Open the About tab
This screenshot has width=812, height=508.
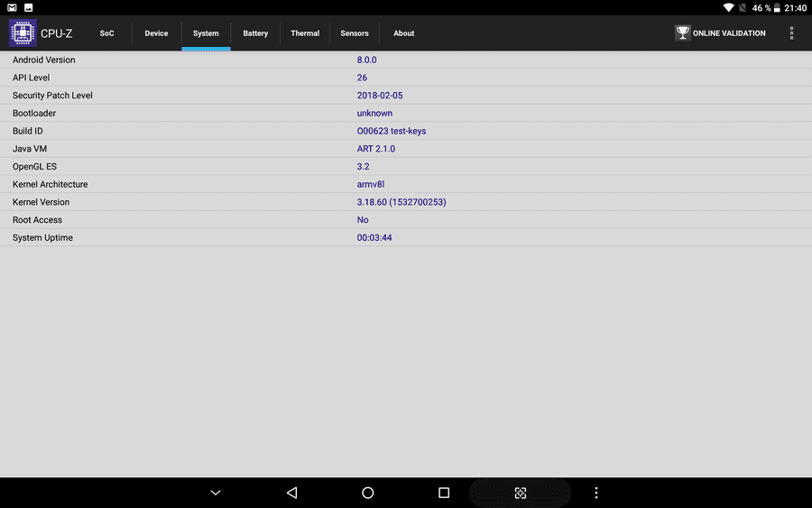pyautogui.click(x=404, y=33)
